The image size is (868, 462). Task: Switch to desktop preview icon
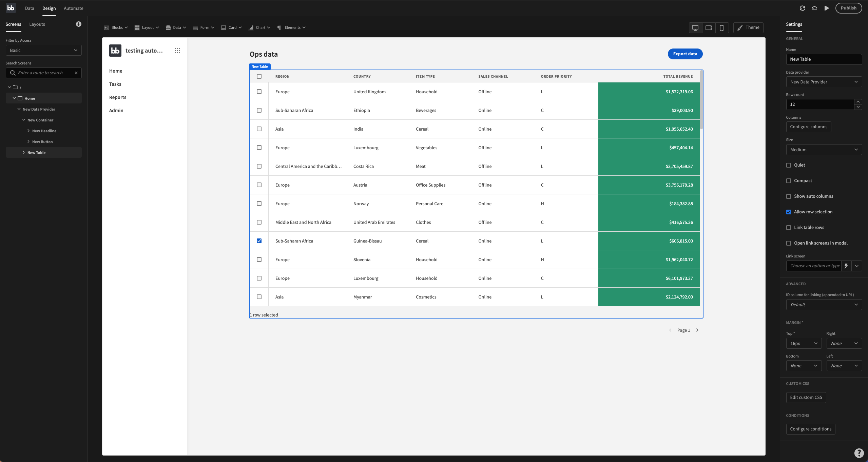tap(695, 28)
